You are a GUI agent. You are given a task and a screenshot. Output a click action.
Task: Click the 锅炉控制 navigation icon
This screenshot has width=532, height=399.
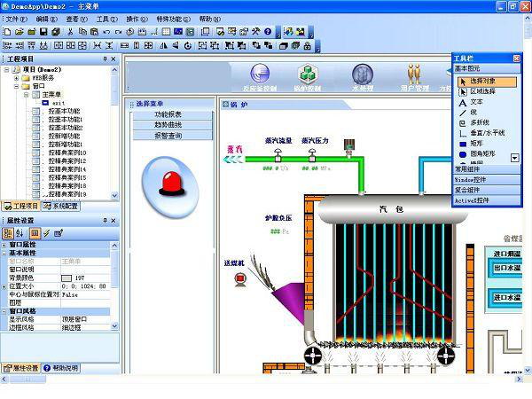[307, 76]
